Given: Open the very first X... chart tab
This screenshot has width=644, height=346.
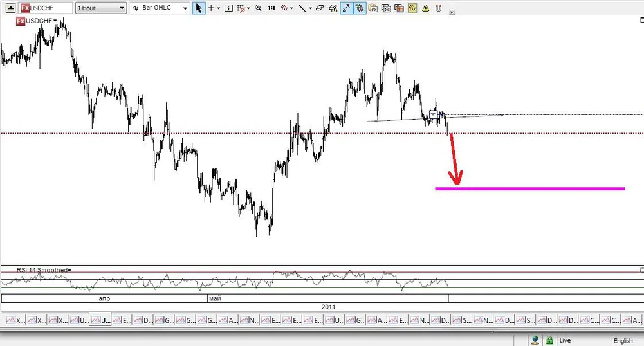Looking at the screenshot, I should point(15,320).
